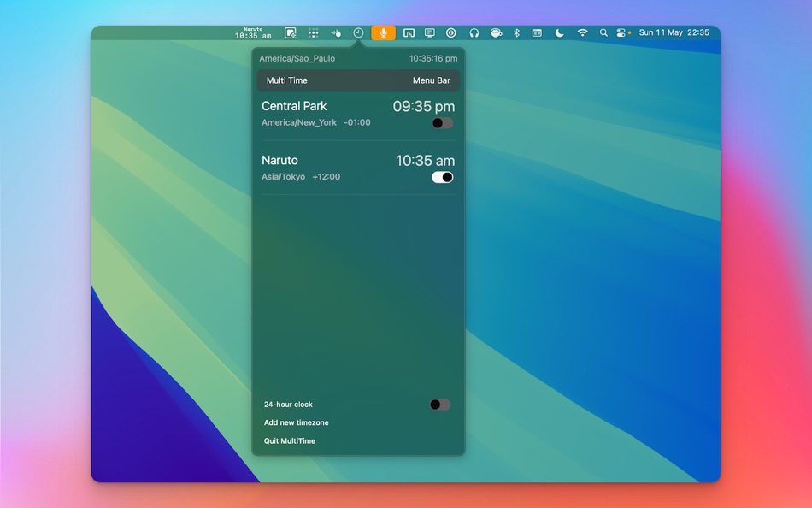The image size is (812, 508).
Task: Click the -01:00 offset text
Action: click(x=356, y=122)
